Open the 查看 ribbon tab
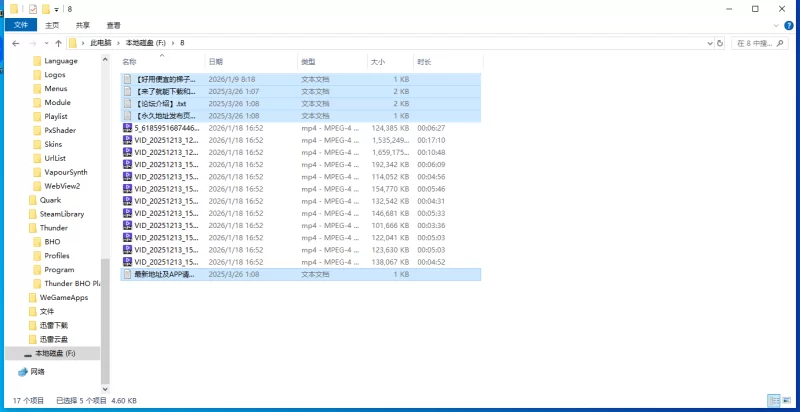The height and width of the screenshot is (412, 800). [113, 25]
